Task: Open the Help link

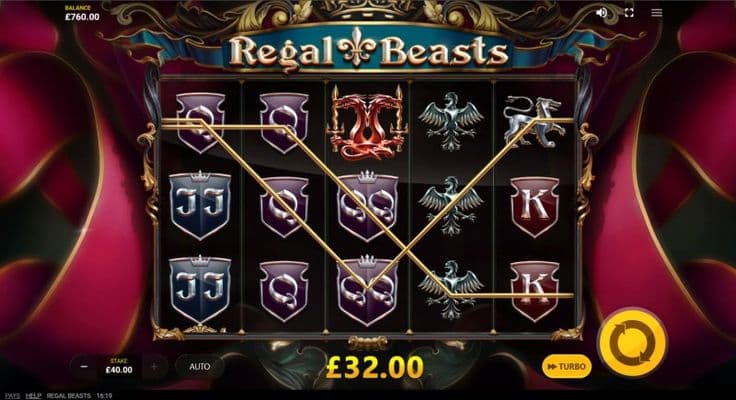Action: tap(33, 396)
